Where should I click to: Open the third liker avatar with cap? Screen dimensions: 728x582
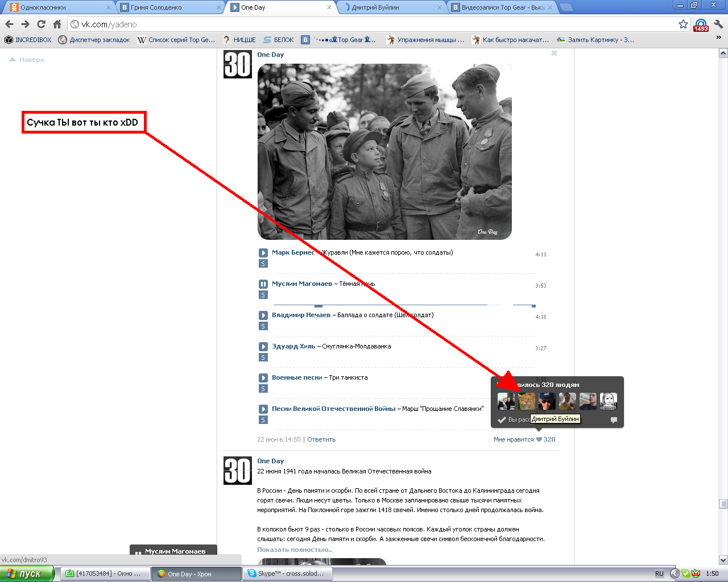click(x=547, y=401)
